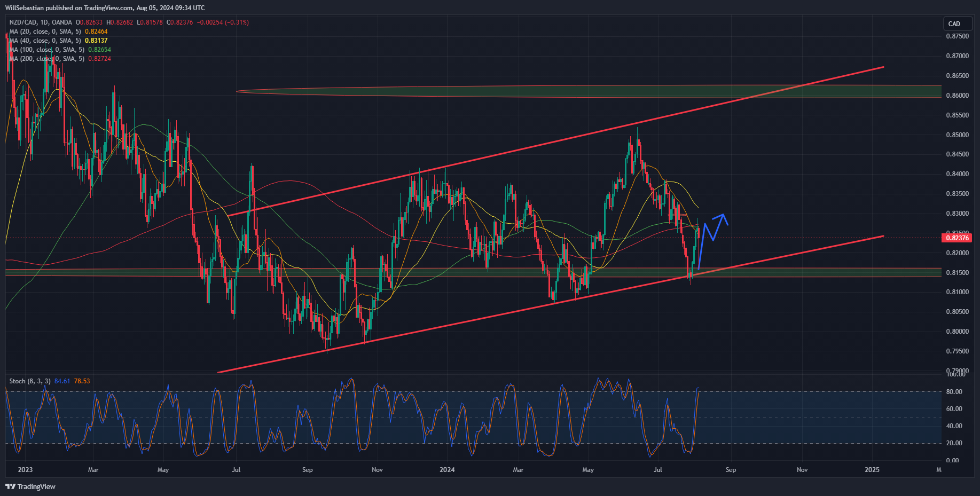This screenshot has width=980, height=496.
Task: Click the Stoch value 78.53
Action: 82,381
